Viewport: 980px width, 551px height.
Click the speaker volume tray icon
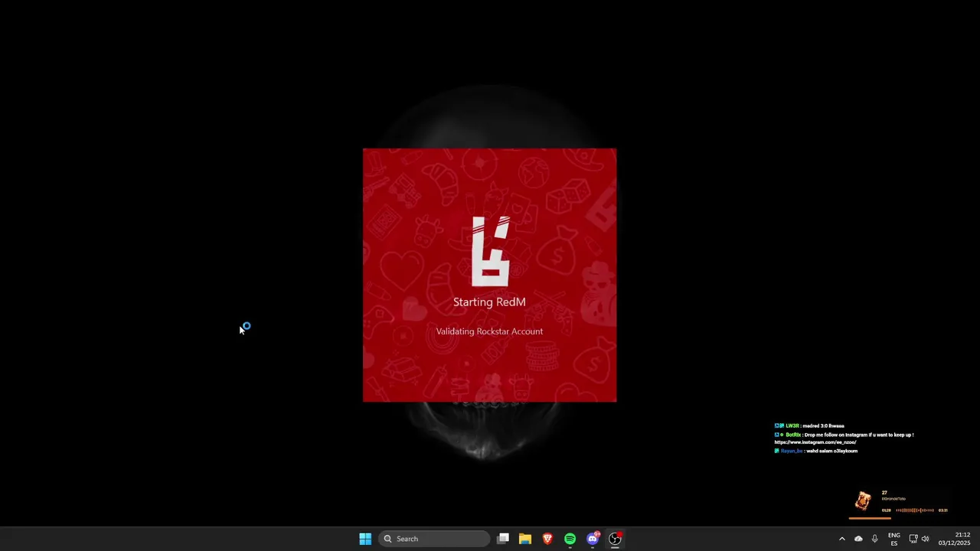[925, 539]
